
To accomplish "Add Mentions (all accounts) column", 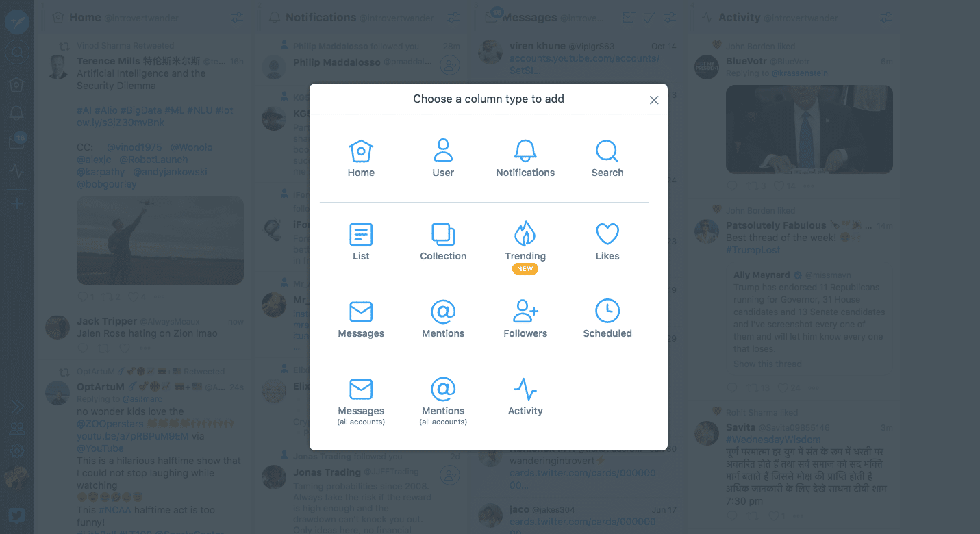I will (x=443, y=401).
